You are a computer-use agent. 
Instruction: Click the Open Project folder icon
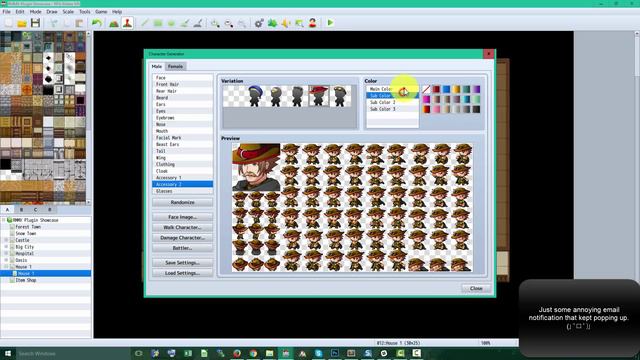pyautogui.click(x=22, y=23)
